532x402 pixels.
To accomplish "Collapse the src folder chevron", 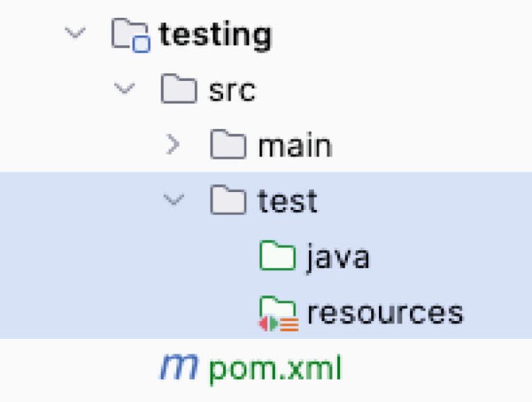I will coord(124,88).
